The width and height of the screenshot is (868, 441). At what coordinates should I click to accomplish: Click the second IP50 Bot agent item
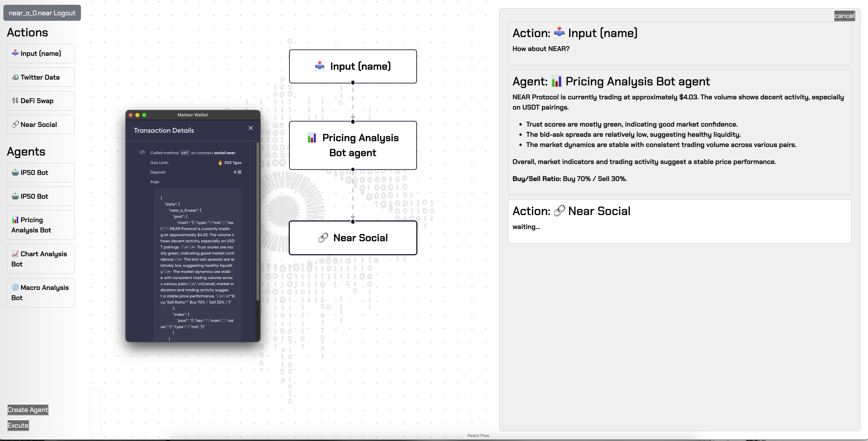[41, 196]
